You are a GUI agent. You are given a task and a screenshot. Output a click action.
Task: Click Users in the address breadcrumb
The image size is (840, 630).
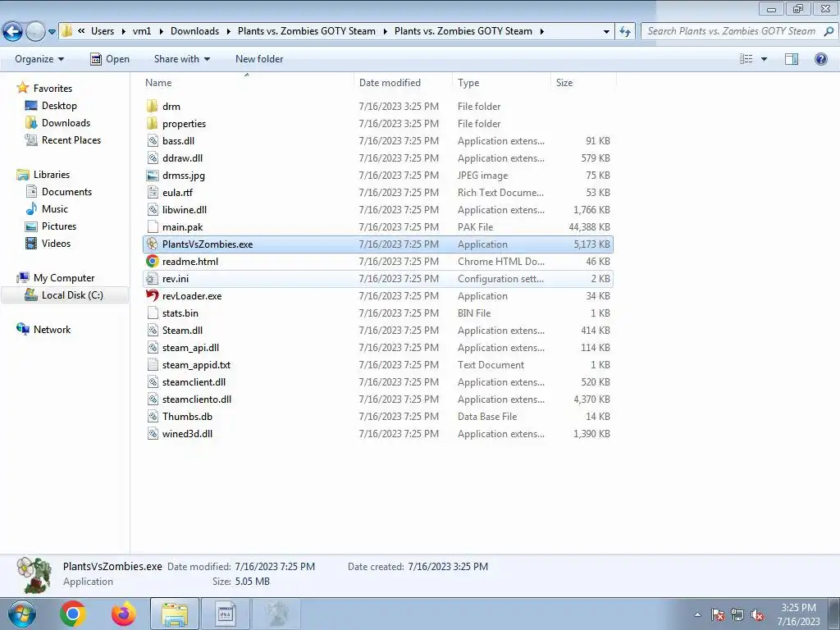[103, 31]
